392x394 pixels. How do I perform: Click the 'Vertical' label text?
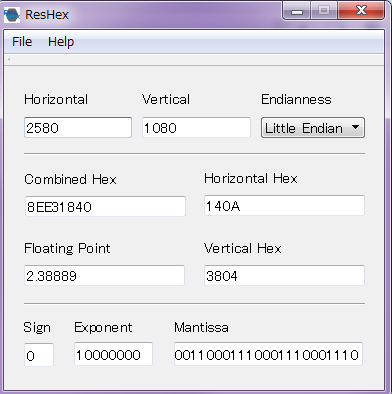[x=166, y=99]
